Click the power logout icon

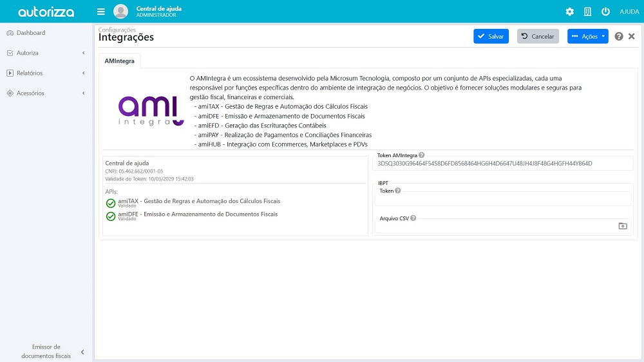[x=605, y=12]
